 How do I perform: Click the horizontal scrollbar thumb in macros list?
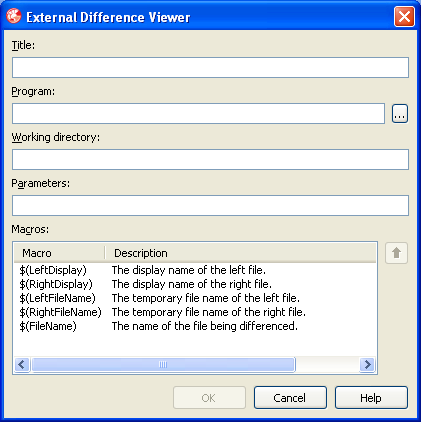[163, 364]
